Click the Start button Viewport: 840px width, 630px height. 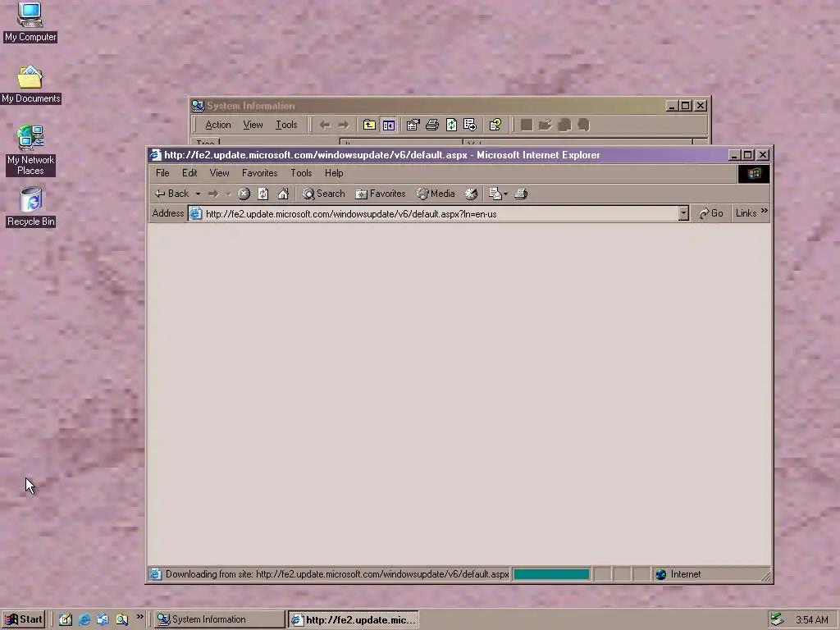22,619
